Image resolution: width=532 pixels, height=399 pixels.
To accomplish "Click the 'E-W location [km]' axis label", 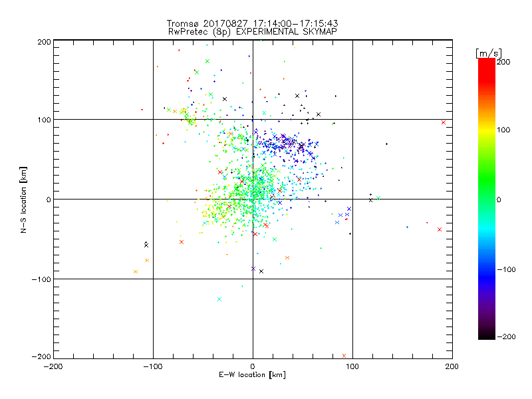I will [252, 375].
